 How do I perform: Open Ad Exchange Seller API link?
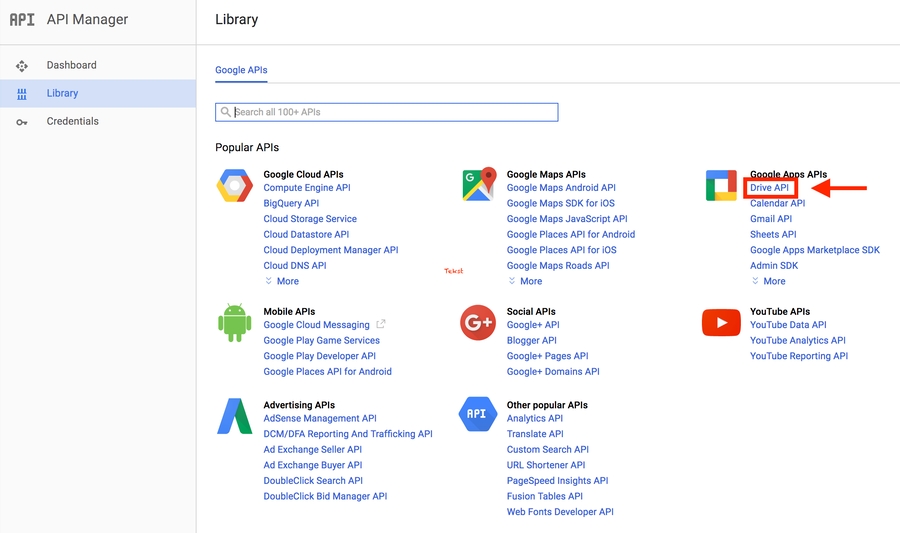[x=312, y=449]
